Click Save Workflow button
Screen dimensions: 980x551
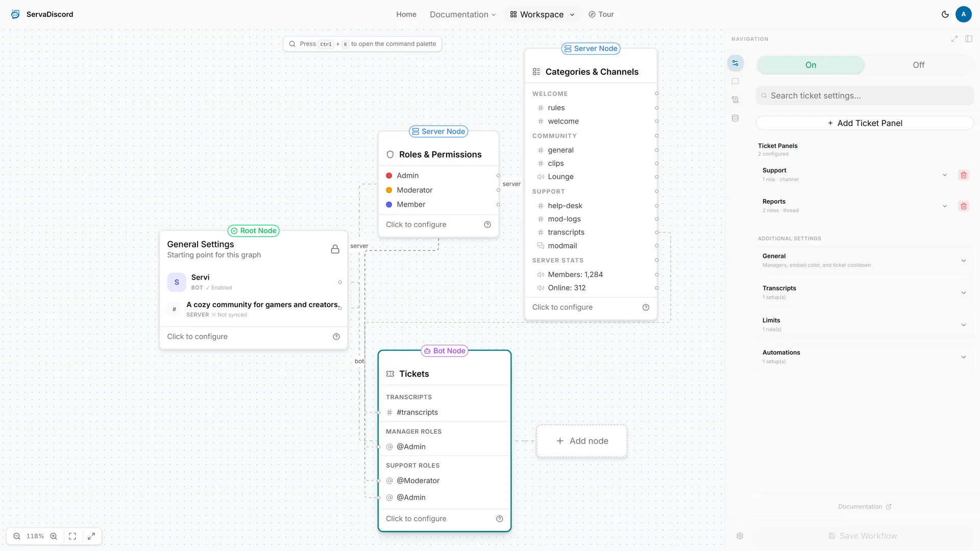[863, 536]
